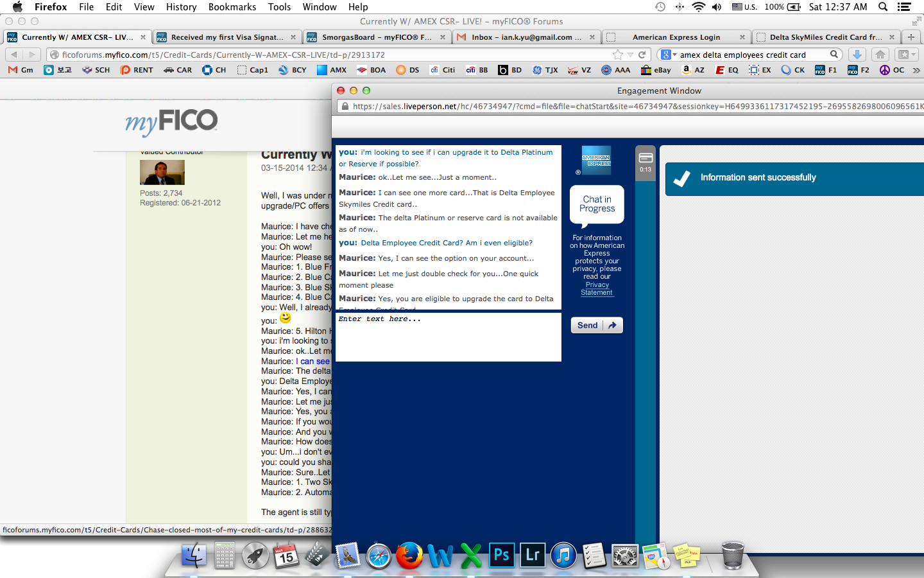Click the Firefox downloads arrow icon
Image resolution: width=924 pixels, height=578 pixels.
857,55
